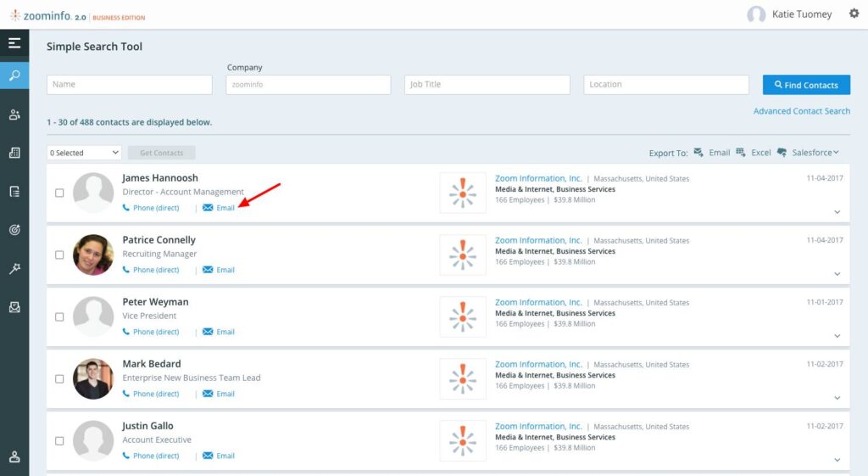Screen dimensions: 868x476
Task: Click the Location input field
Action: tap(666, 85)
